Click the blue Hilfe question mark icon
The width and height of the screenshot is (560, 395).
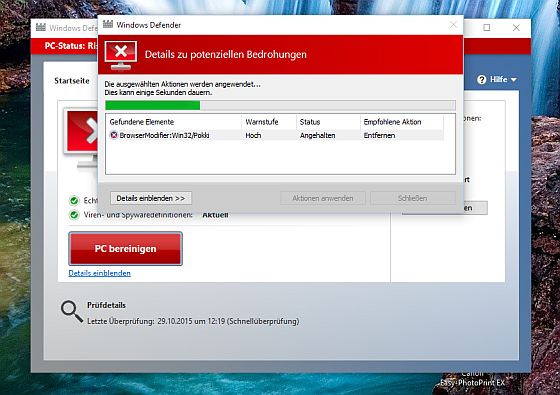pyautogui.click(x=481, y=79)
